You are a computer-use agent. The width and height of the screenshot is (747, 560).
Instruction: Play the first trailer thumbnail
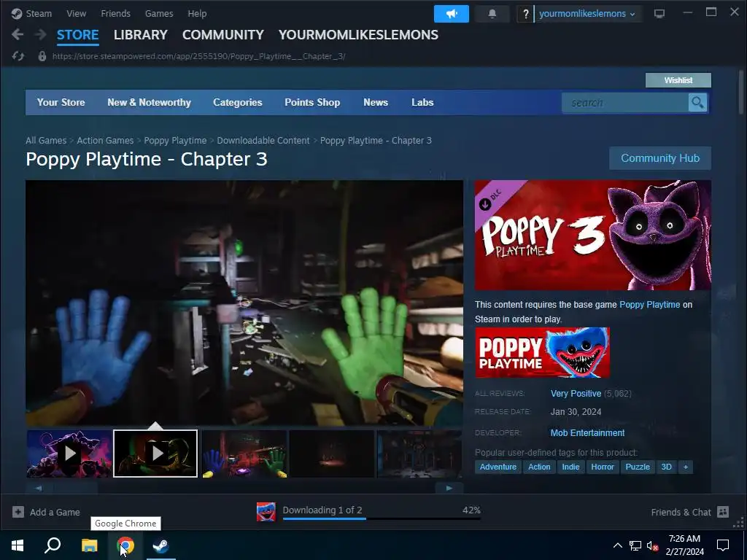[69, 454]
